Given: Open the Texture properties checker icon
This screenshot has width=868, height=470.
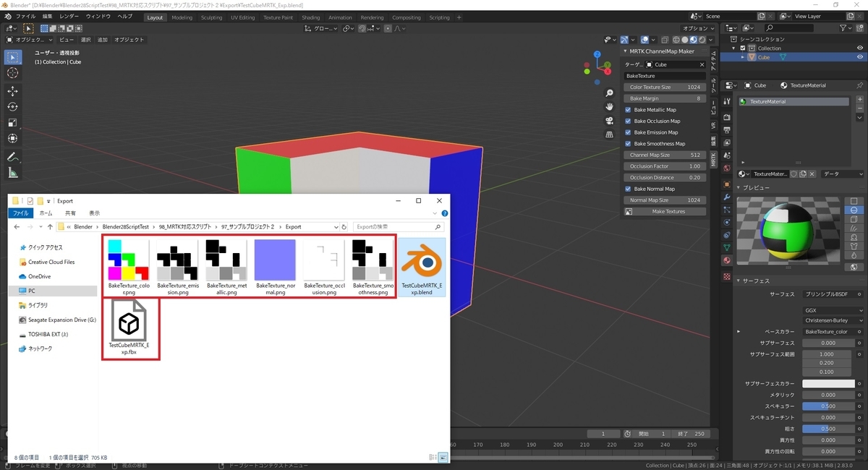Looking at the screenshot, I should 727,277.
